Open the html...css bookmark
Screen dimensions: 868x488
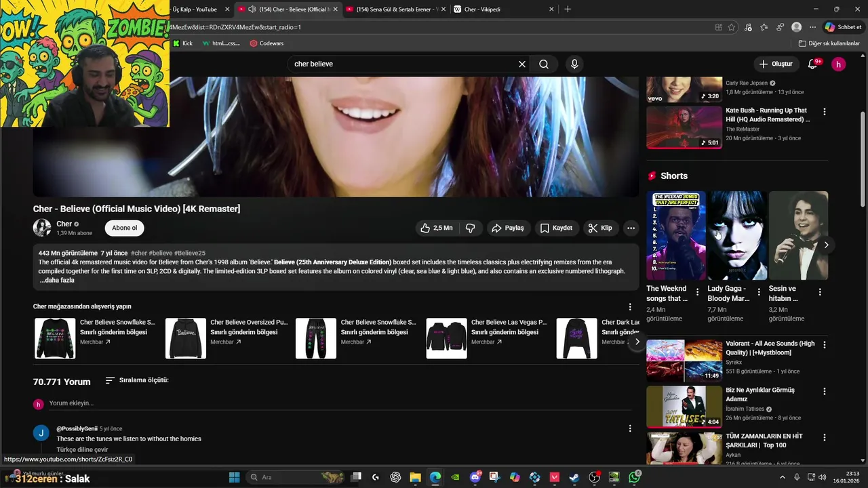point(221,43)
